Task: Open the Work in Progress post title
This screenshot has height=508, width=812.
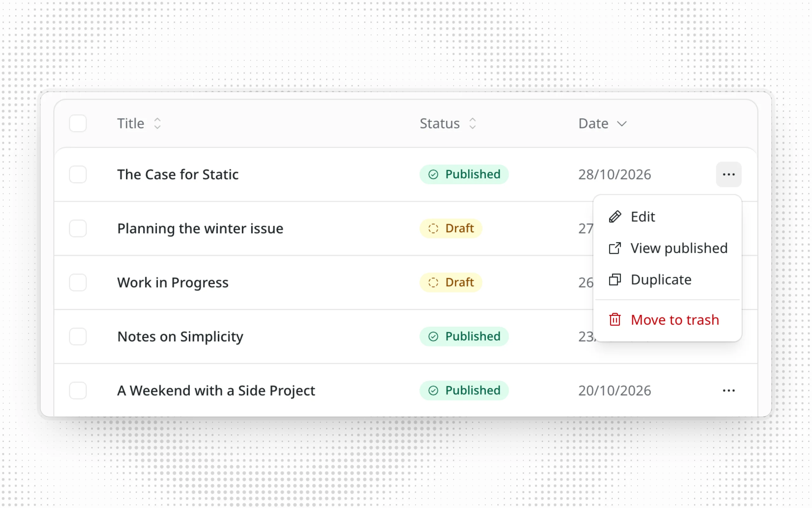Action: point(173,283)
